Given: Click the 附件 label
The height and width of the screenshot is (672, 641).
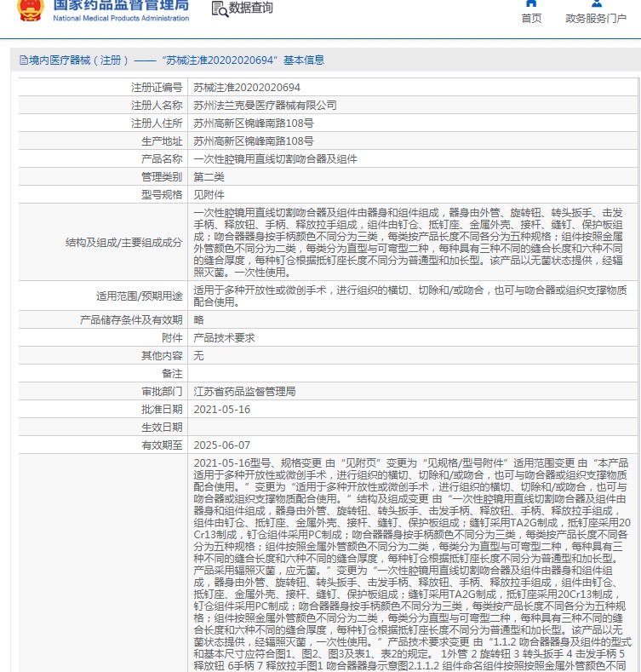Looking at the screenshot, I should (172, 338).
